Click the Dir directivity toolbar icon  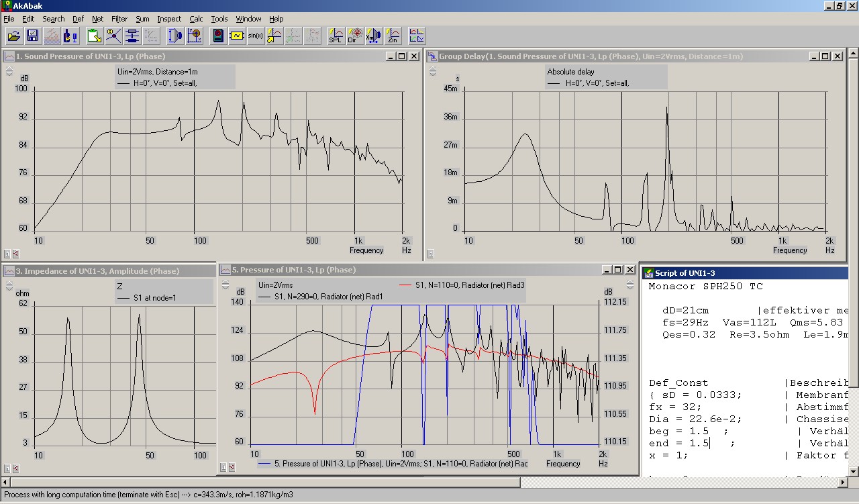click(x=355, y=36)
